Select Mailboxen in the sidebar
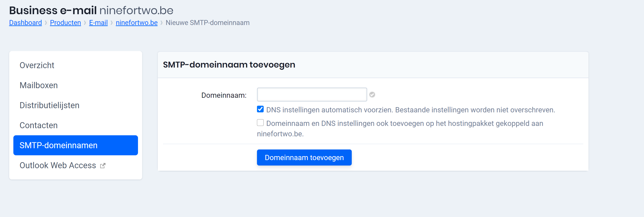The height and width of the screenshot is (217, 644). point(39,85)
